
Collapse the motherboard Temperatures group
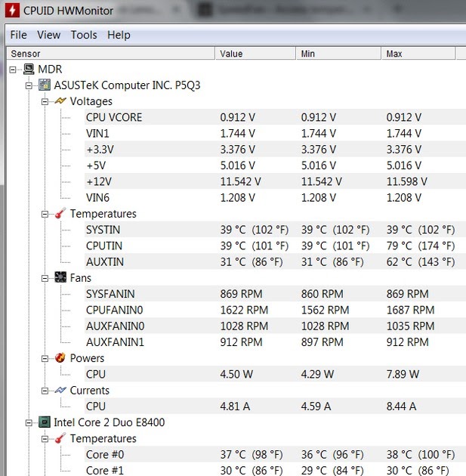tap(45, 215)
